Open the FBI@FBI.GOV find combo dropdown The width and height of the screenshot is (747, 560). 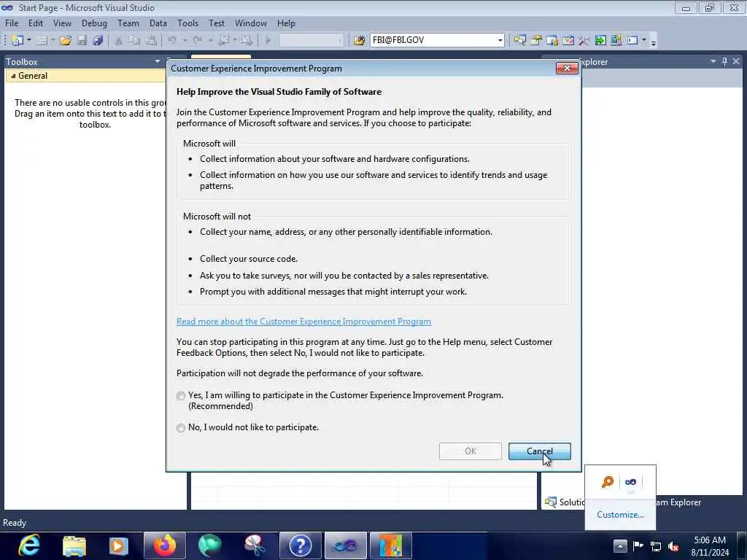tap(500, 41)
